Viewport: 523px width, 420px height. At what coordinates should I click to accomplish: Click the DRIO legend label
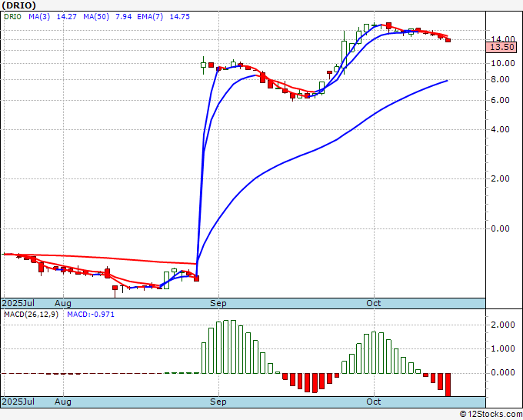(x=12, y=16)
